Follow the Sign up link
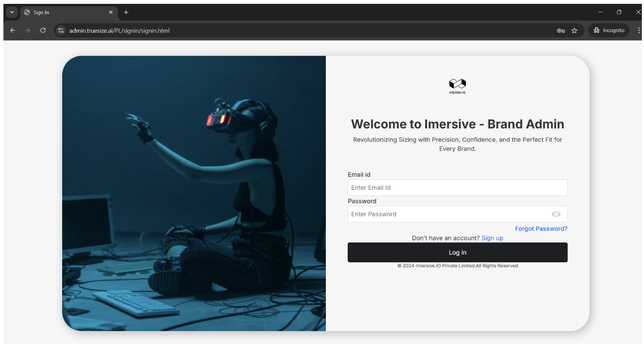 click(x=492, y=238)
